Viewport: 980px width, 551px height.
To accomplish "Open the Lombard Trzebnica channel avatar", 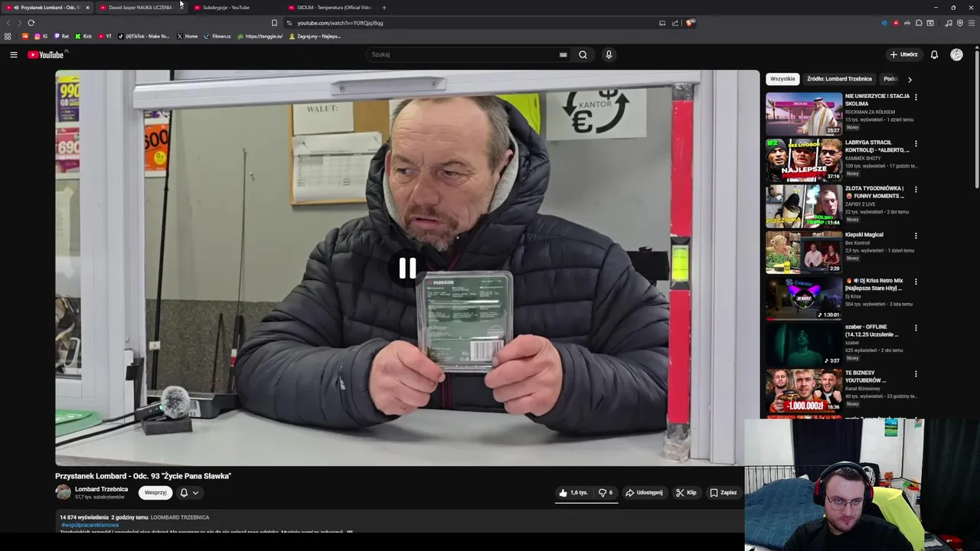I will click(63, 493).
